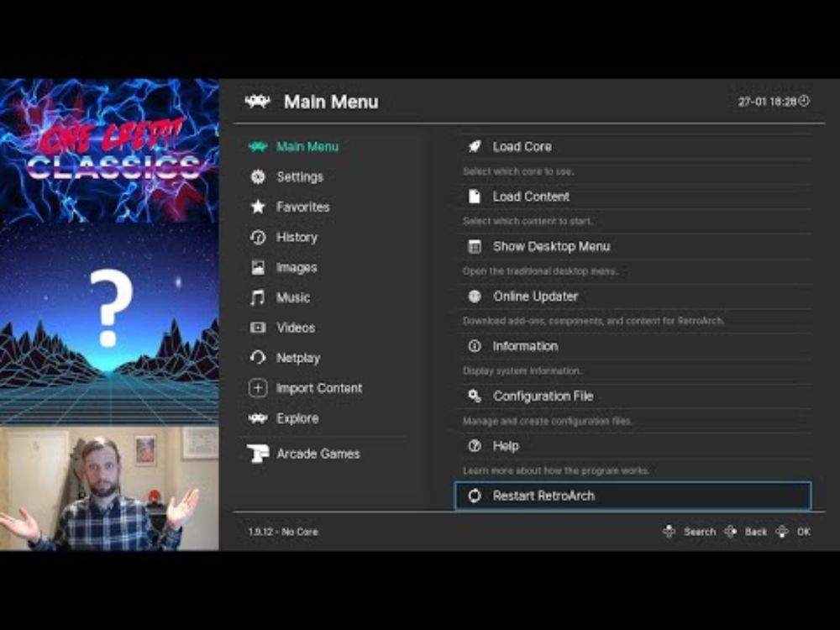Choose Music in the sidebar
840x630 pixels.
(293, 297)
